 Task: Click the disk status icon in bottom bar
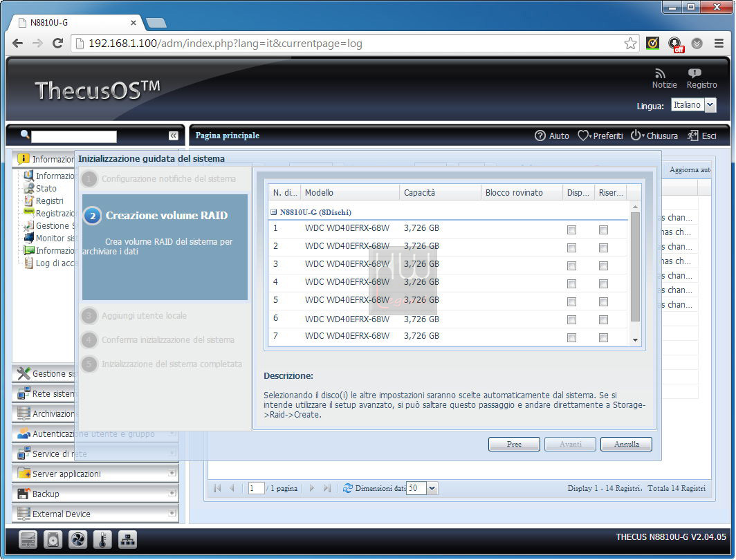[53, 540]
